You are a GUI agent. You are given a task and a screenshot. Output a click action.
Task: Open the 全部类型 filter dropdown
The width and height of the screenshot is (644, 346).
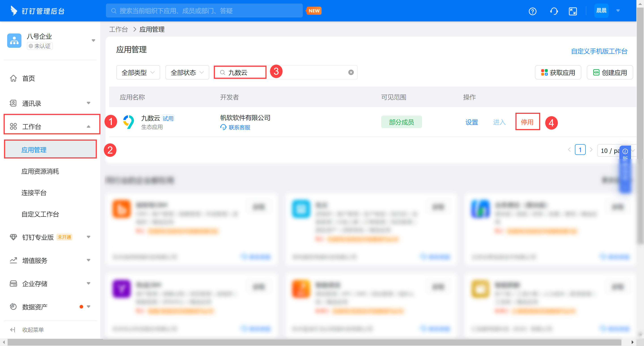[138, 72]
